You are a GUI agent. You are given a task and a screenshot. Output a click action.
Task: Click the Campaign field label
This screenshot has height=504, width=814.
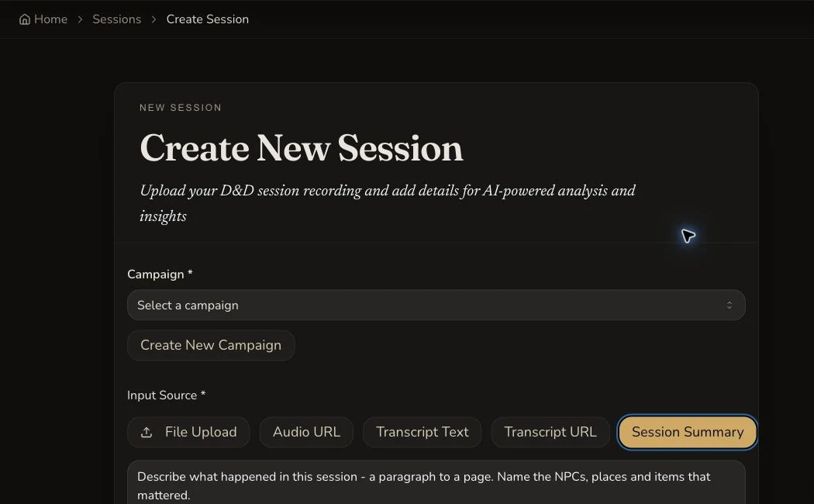pyautogui.click(x=160, y=274)
